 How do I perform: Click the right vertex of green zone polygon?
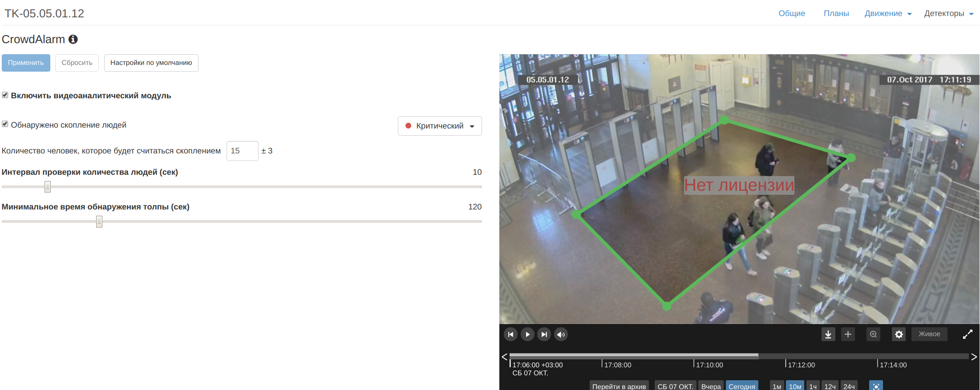coord(851,157)
